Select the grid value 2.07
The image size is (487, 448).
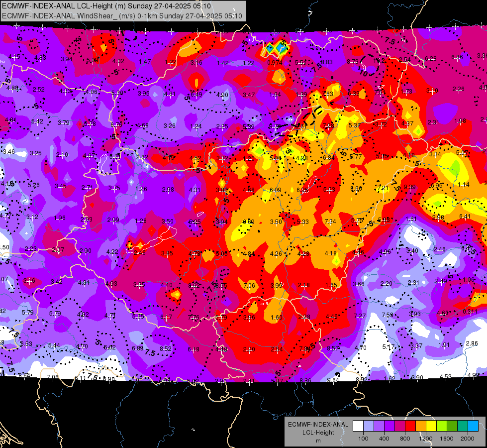[x=58, y=250]
